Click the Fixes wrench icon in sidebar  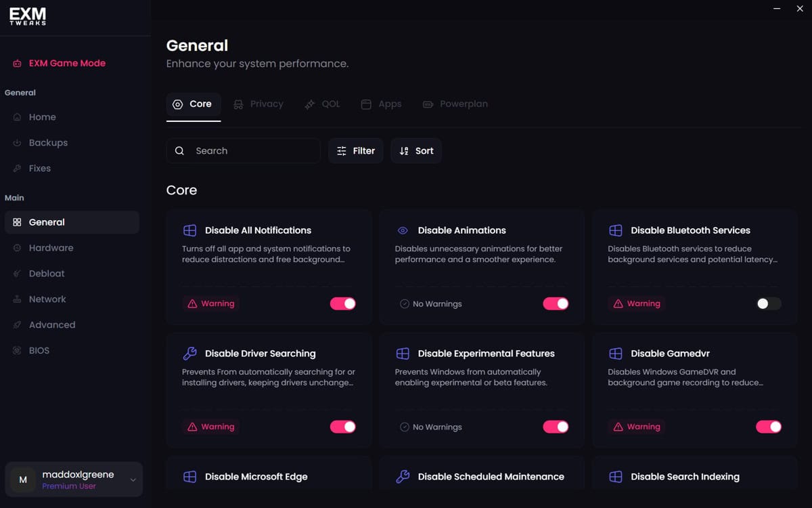pyautogui.click(x=18, y=169)
